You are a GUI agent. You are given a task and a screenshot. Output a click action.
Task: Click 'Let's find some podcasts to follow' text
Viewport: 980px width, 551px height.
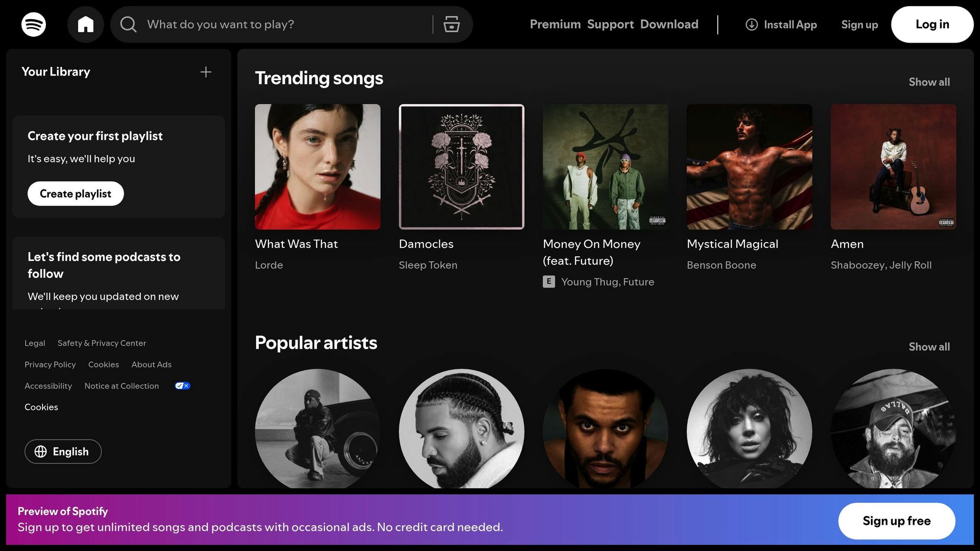click(104, 265)
